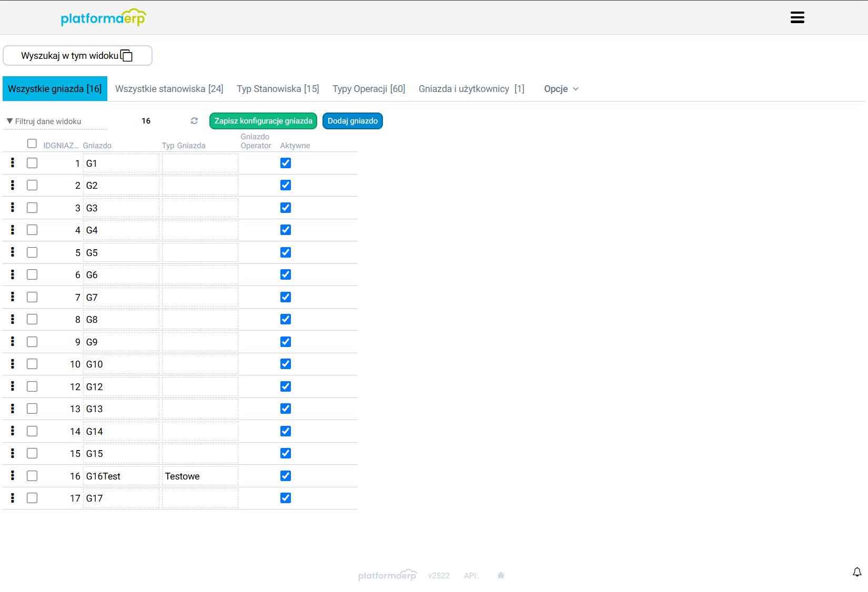Click the Gniazdo Operator column header

(256, 141)
